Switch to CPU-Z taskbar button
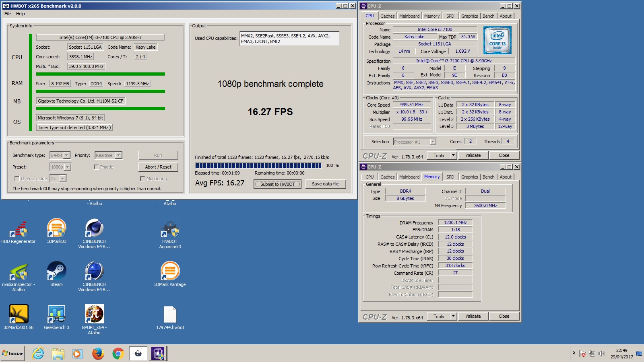Image resolution: width=644 pixels, height=362 pixels. pos(158,354)
